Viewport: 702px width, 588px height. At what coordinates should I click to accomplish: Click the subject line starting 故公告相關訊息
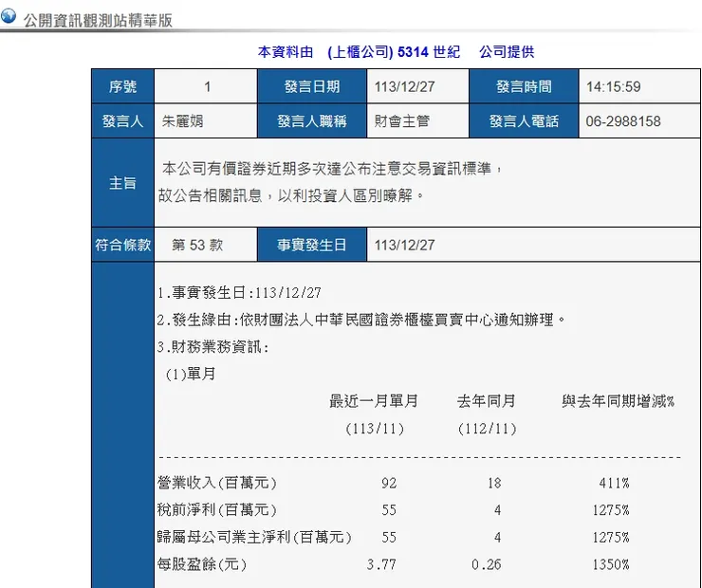[x=291, y=195]
